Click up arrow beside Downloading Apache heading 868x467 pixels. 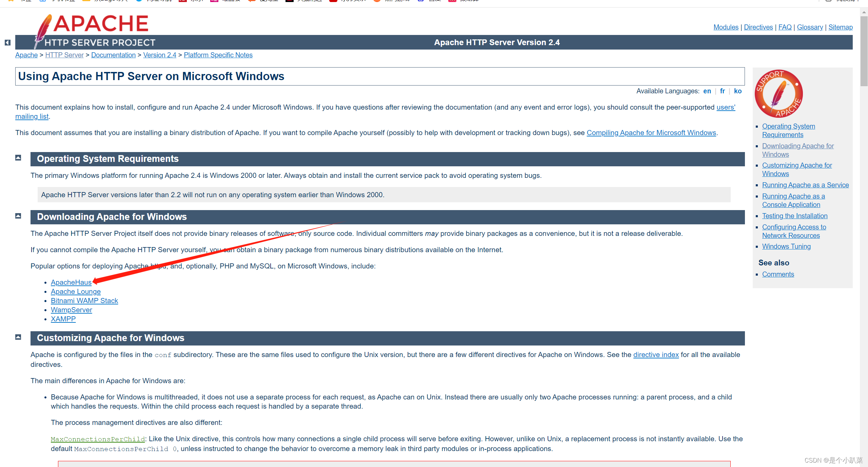coord(18,216)
